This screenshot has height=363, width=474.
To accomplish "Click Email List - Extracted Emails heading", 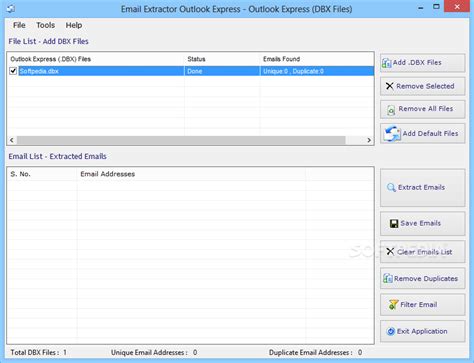I will [x=57, y=156].
